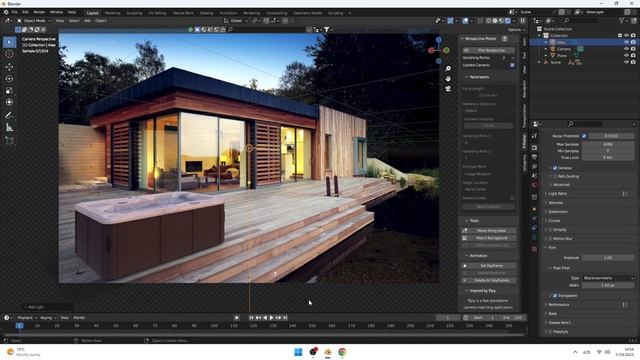This screenshot has height=360, width=640.
Task: Click the Delete All Keyframes button
Action: (x=489, y=280)
